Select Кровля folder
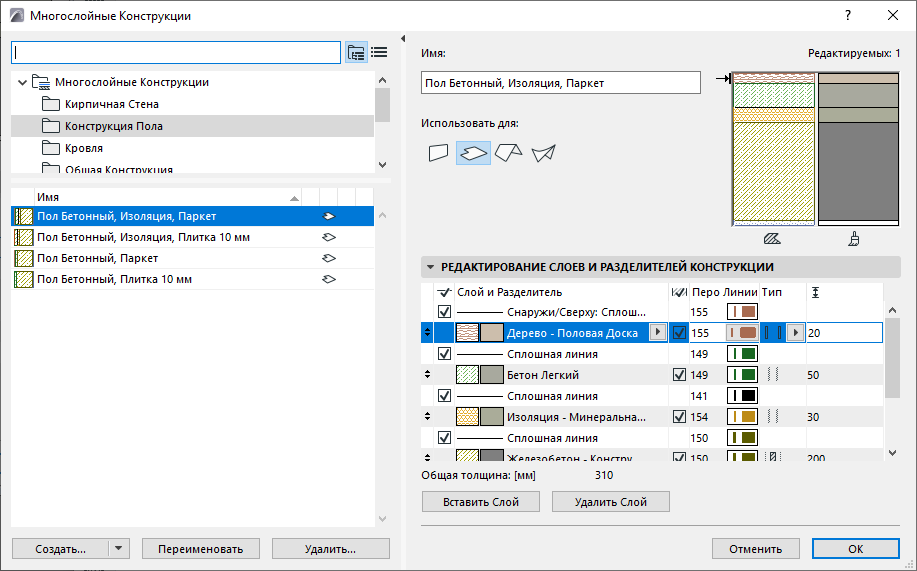917x571 pixels. coord(84,149)
